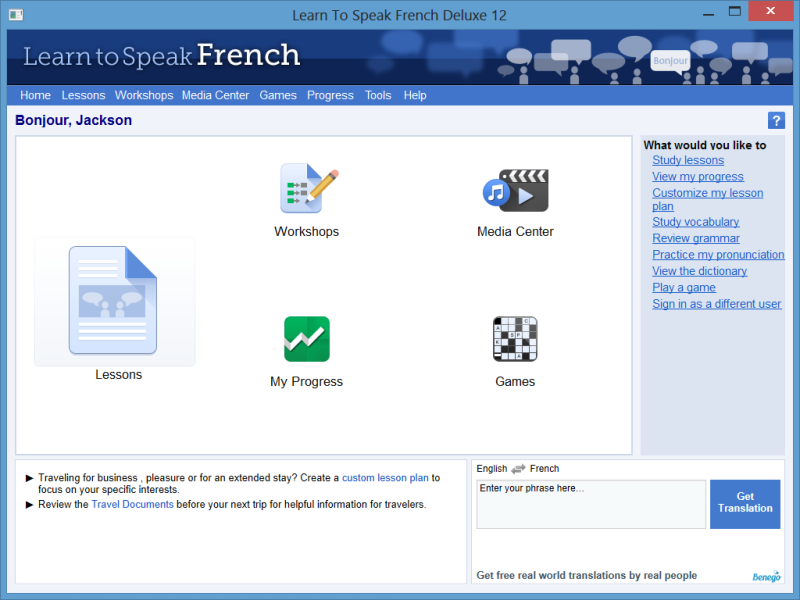Click the Play a game link
The image size is (800, 600).
(684, 287)
